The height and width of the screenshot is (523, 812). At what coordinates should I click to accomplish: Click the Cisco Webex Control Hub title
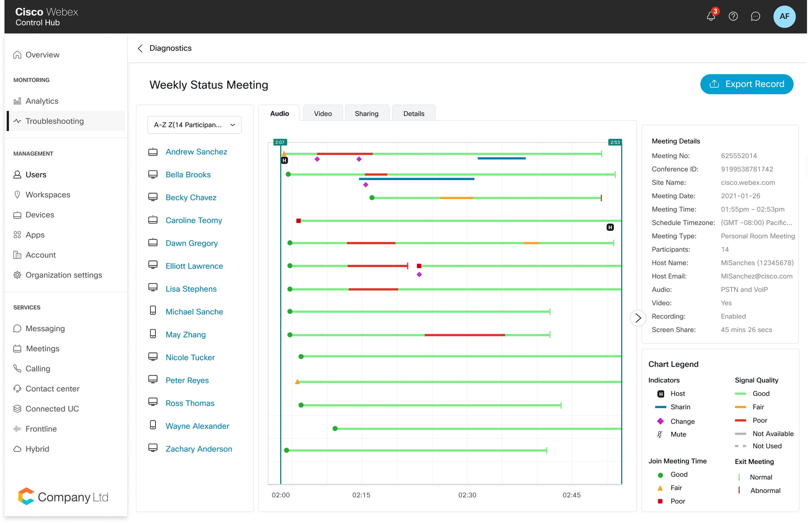click(47, 17)
